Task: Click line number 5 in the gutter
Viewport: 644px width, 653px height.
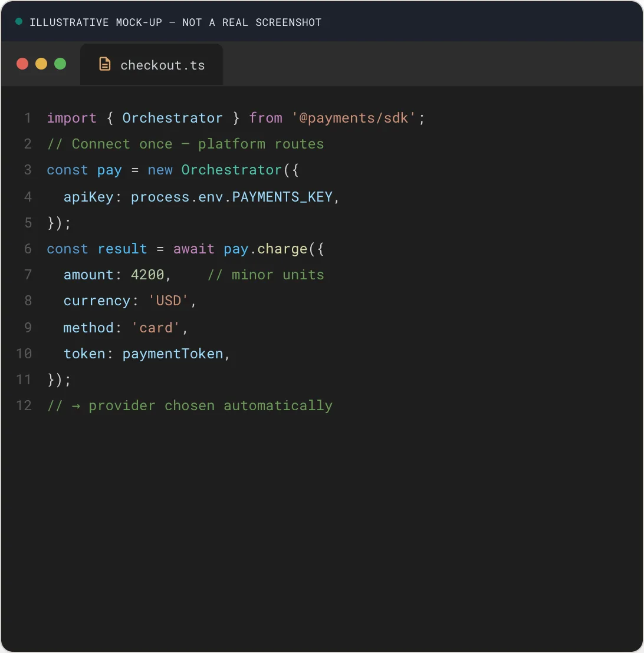Action: point(28,223)
